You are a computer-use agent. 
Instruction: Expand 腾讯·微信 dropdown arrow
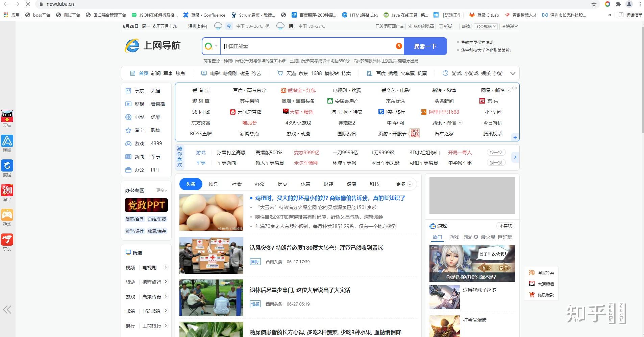tap(460, 123)
